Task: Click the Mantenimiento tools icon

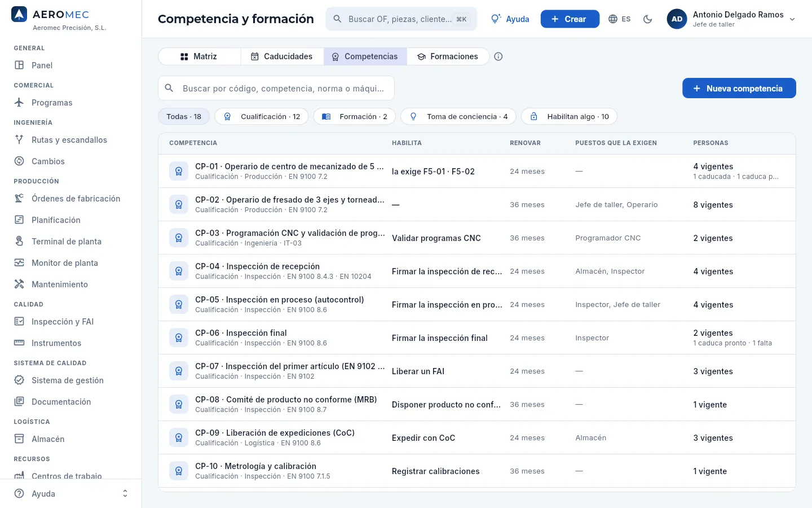Action: [x=19, y=284]
